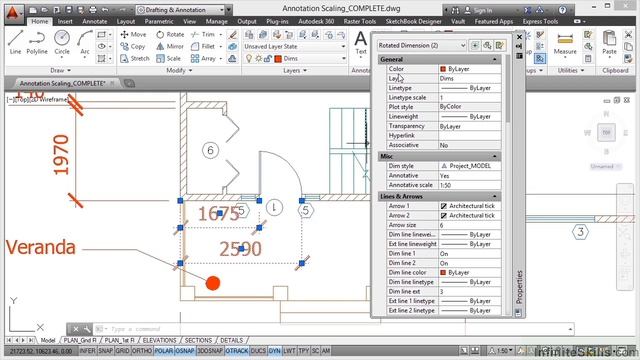This screenshot has width=640, height=360.
Task: Click the Array tool
Action: coord(203,58)
